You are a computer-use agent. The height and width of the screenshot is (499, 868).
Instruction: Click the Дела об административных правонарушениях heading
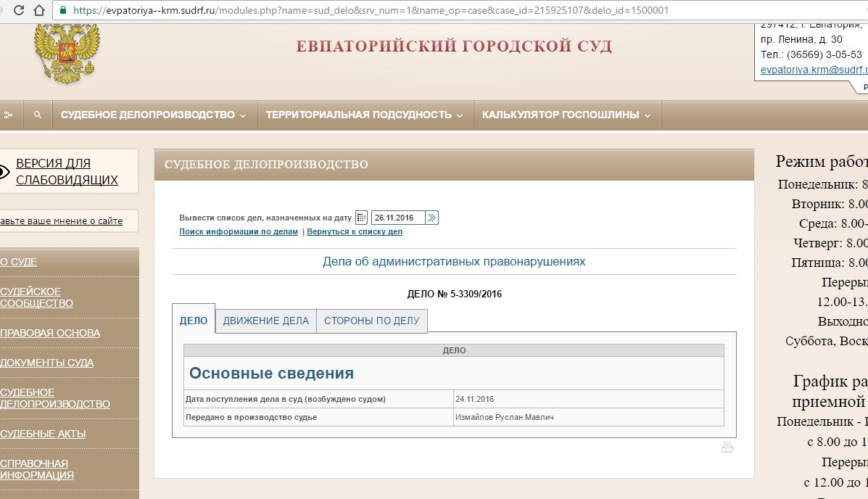coord(454,261)
